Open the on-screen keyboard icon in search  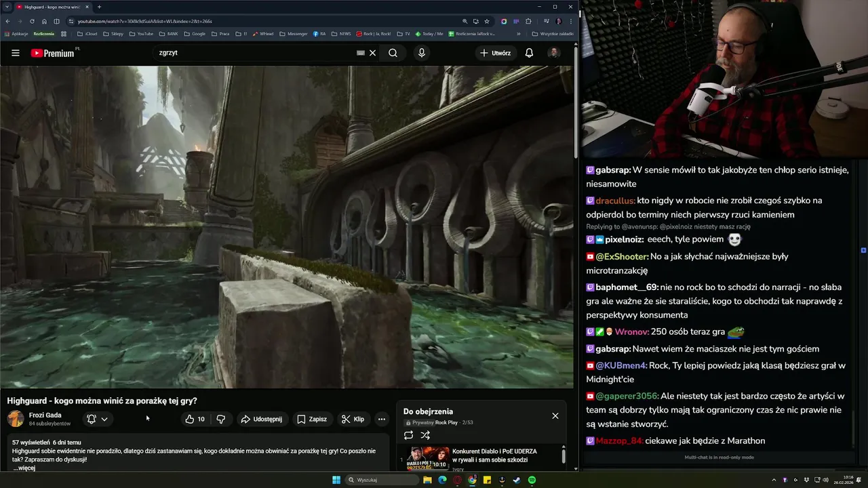tap(361, 53)
